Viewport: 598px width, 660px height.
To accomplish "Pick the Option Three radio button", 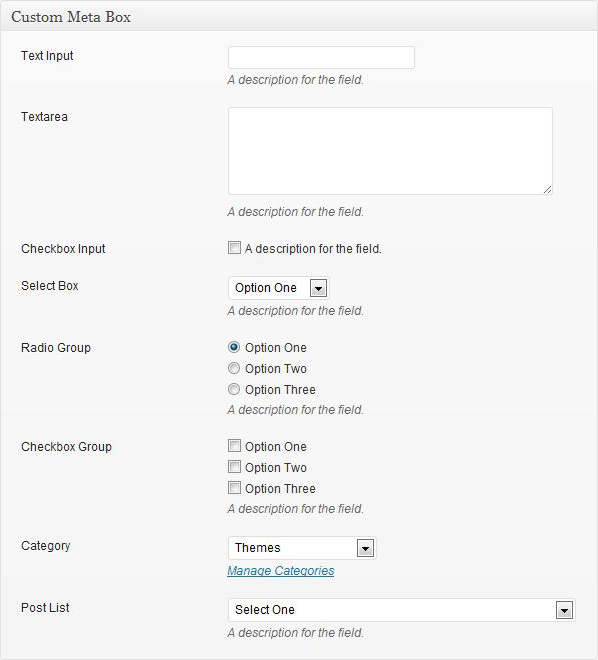I will [x=234, y=389].
